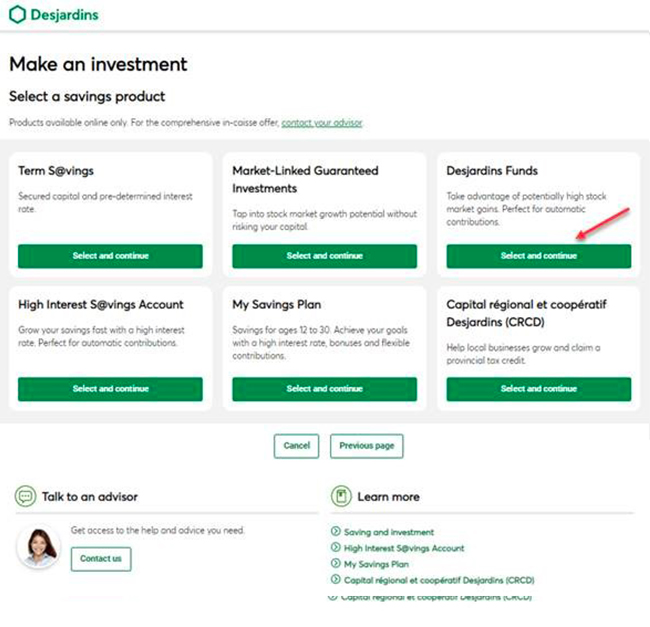Click arrow icon beside Saving and investment
The width and height of the screenshot is (650, 627).
click(335, 532)
